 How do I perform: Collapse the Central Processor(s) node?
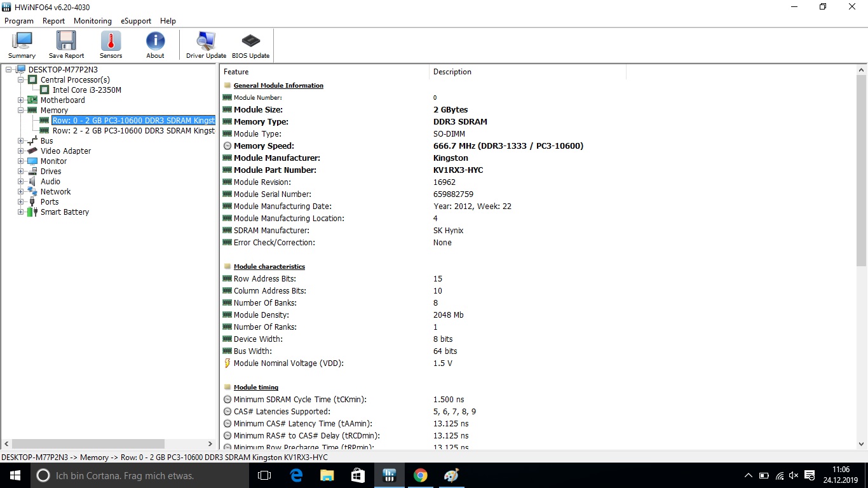(x=21, y=79)
